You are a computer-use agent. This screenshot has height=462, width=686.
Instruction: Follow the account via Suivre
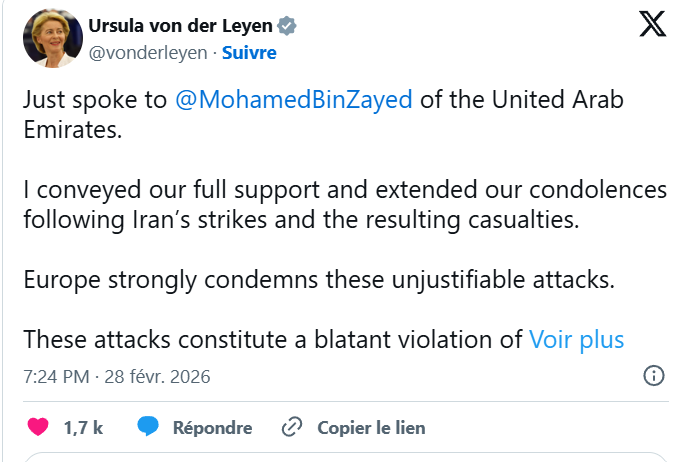coord(249,52)
